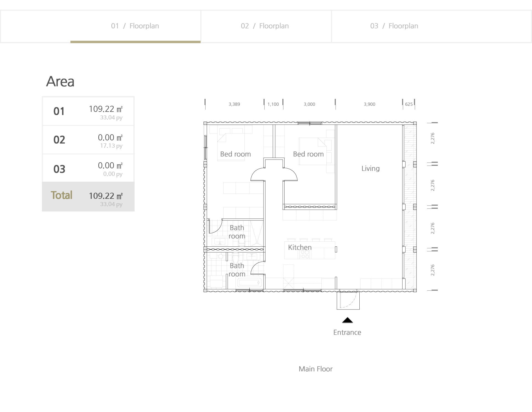
Task: Click the Main Floor caption
Action: pos(315,369)
